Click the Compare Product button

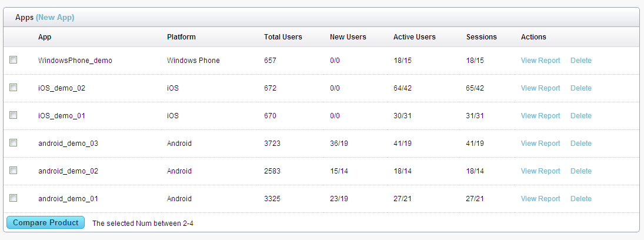point(46,223)
